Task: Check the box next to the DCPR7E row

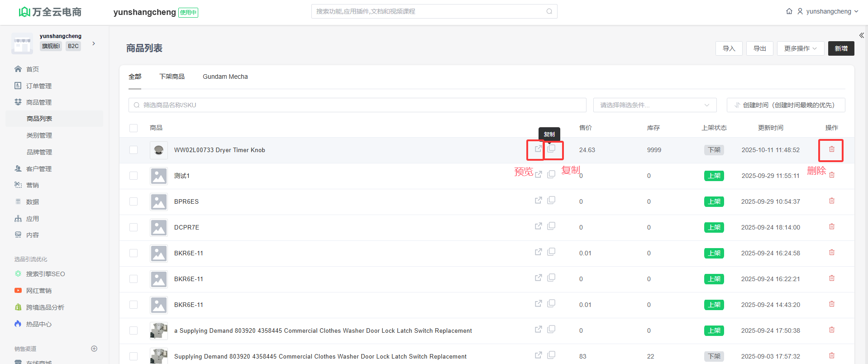Action: (134, 227)
